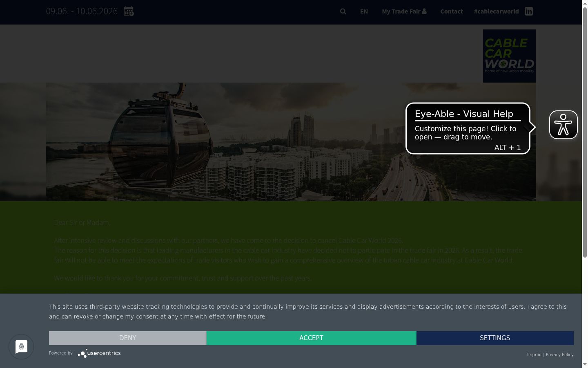Open Eye-Able accessibility figure icon

tap(563, 125)
